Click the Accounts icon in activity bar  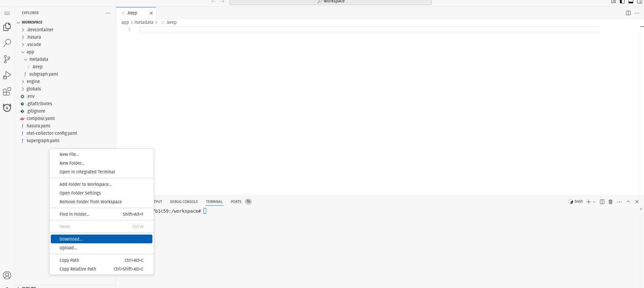click(7, 275)
